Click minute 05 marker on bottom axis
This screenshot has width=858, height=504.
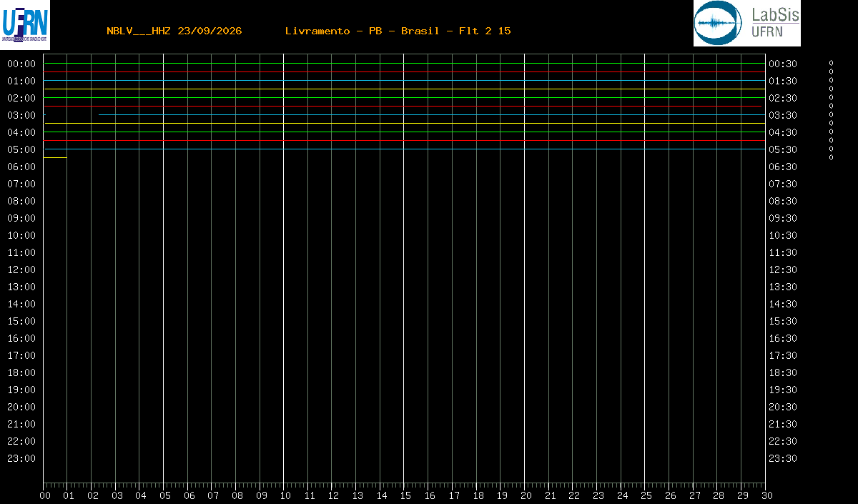click(166, 495)
